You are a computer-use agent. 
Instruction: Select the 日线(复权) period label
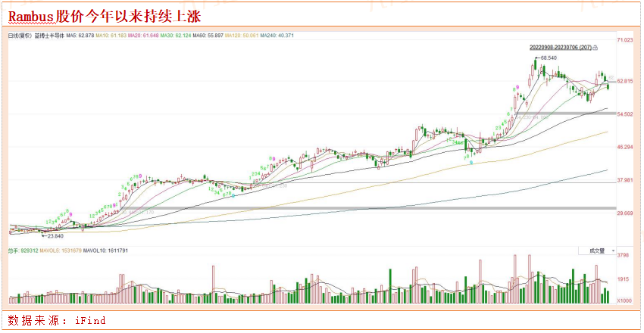[19, 36]
